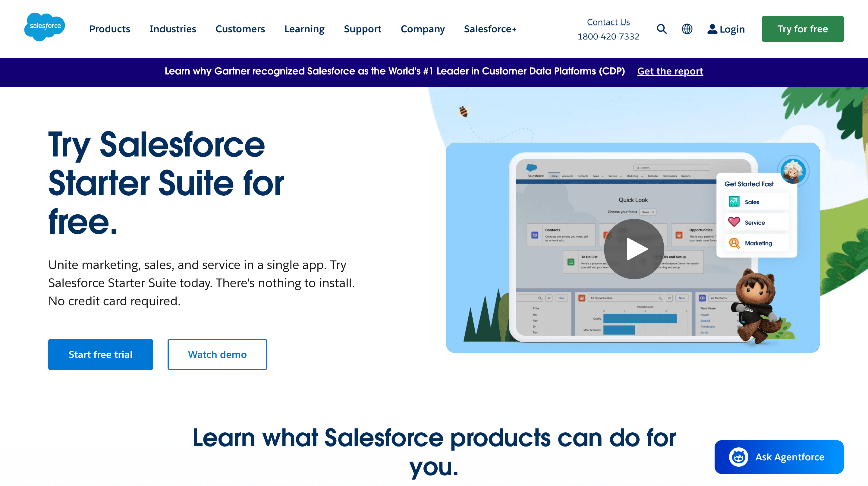Click the Sales chart icon
Viewport: 868px width, 486px height.
pyautogui.click(x=734, y=201)
